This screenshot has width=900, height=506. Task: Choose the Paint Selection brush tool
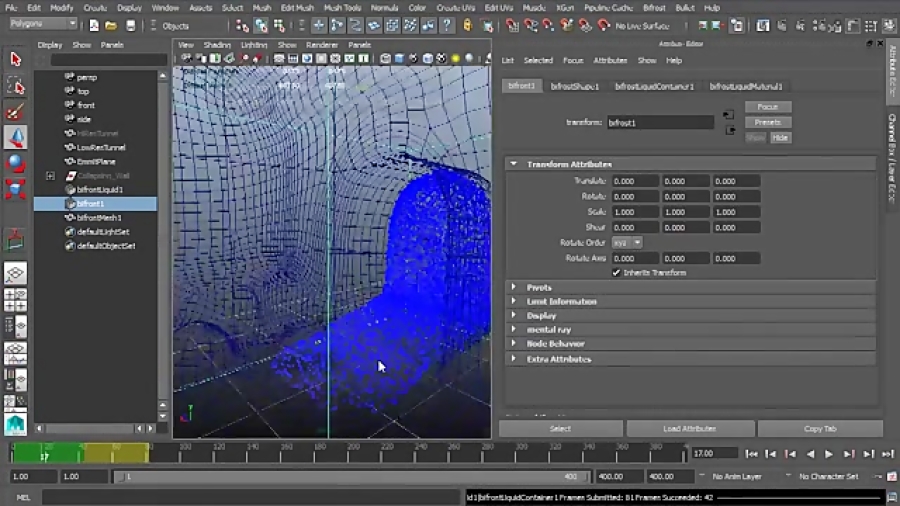[15, 112]
